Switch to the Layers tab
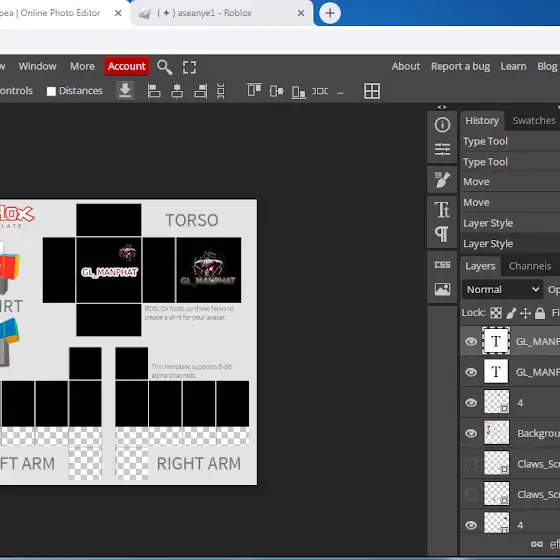The width and height of the screenshot is (560, 560). [x=480, y=266]
